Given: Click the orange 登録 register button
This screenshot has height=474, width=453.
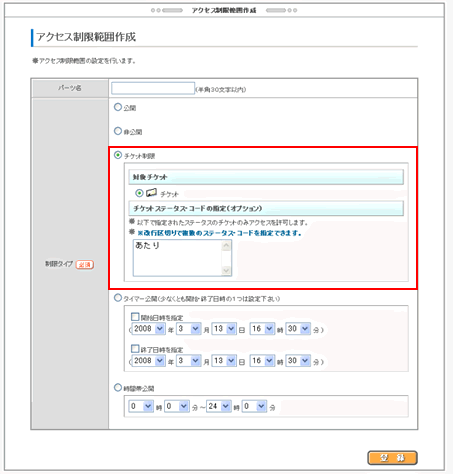Looking at the screenshot, I should coord(392,458).
